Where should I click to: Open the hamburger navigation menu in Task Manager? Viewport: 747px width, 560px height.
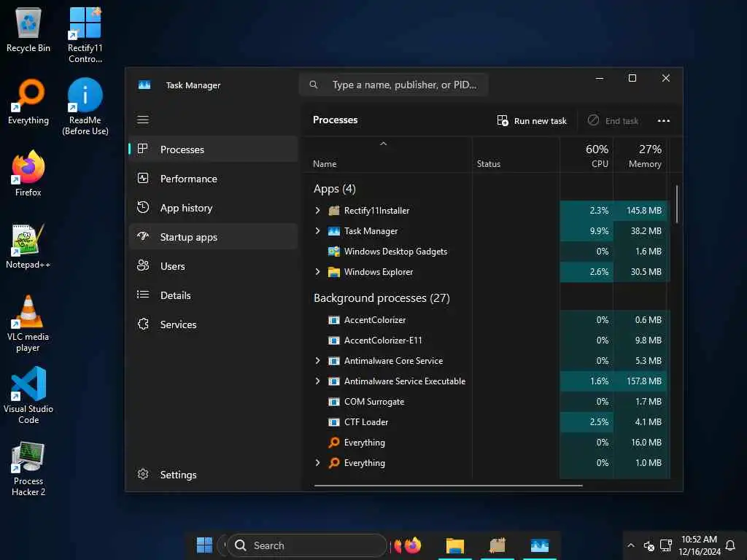click(x=143, y=120)
